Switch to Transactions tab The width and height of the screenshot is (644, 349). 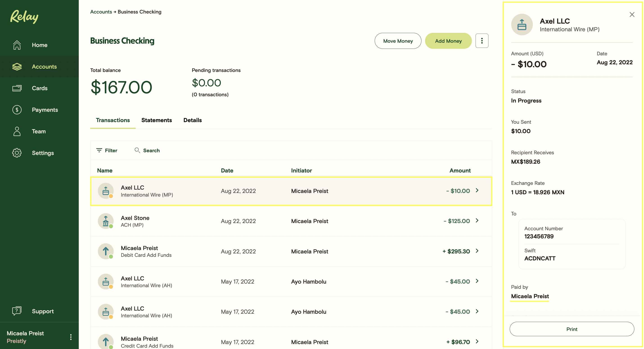113,120
